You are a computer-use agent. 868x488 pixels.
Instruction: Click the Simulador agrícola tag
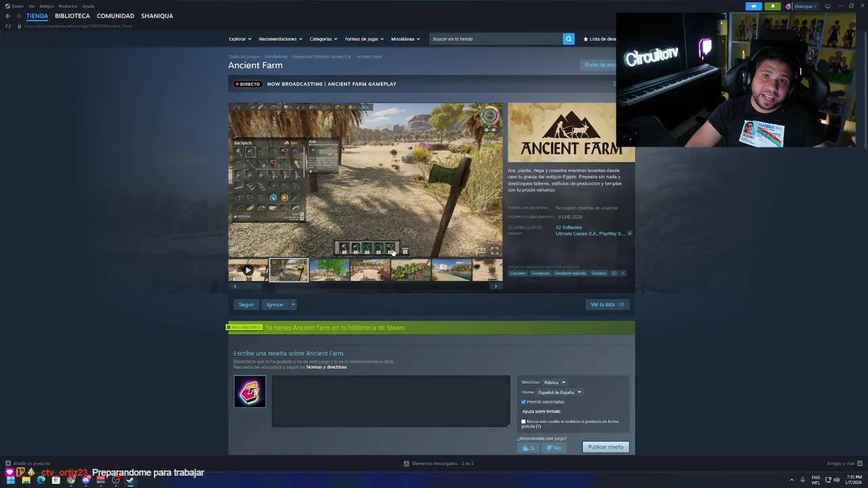point(570,273)
